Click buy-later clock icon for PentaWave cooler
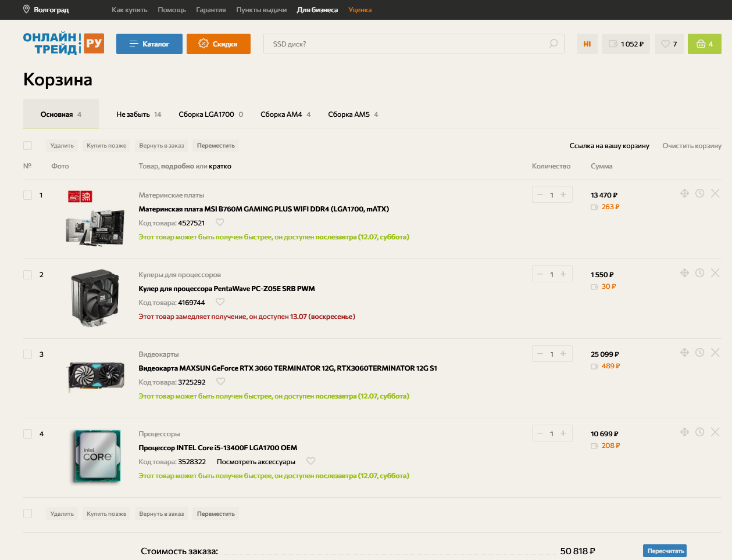732x560 pixels. 699,273
